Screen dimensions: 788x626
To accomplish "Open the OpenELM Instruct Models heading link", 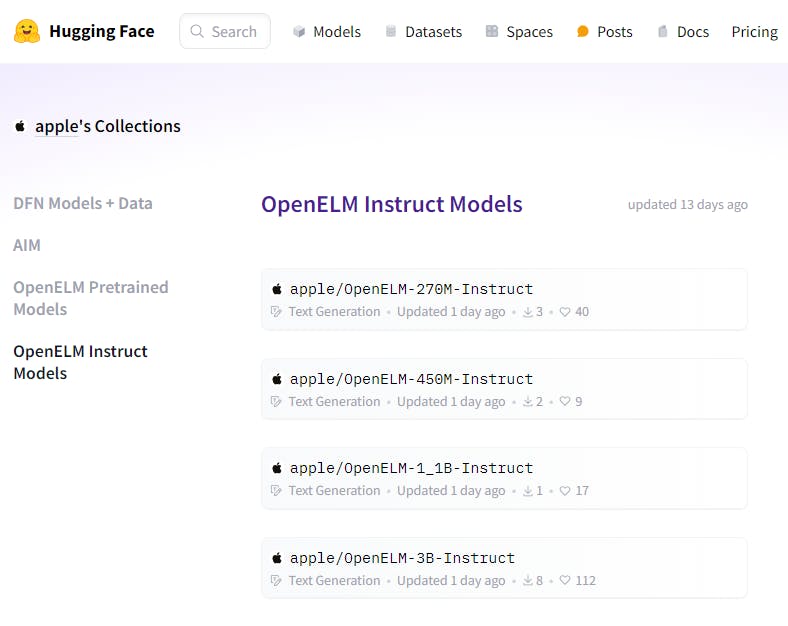I will point(391,205).
